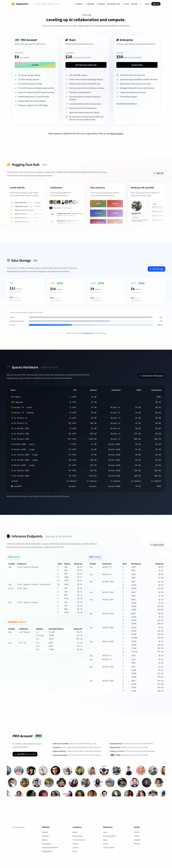Click the Add Storage button
This screenshot has width=172, height=868.
(156, 269)
